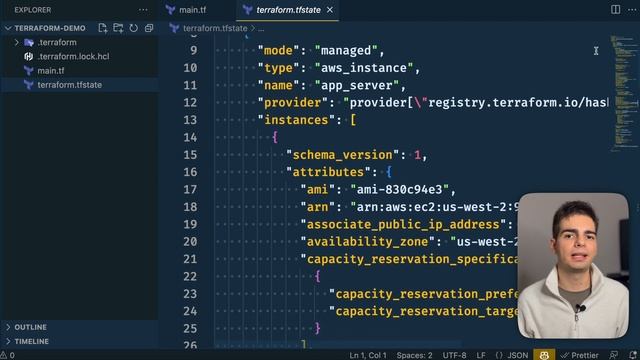Screen dimensions: 640x360
Task: Click the New Folder icon in Explorer
Action: tap(118, 28)
